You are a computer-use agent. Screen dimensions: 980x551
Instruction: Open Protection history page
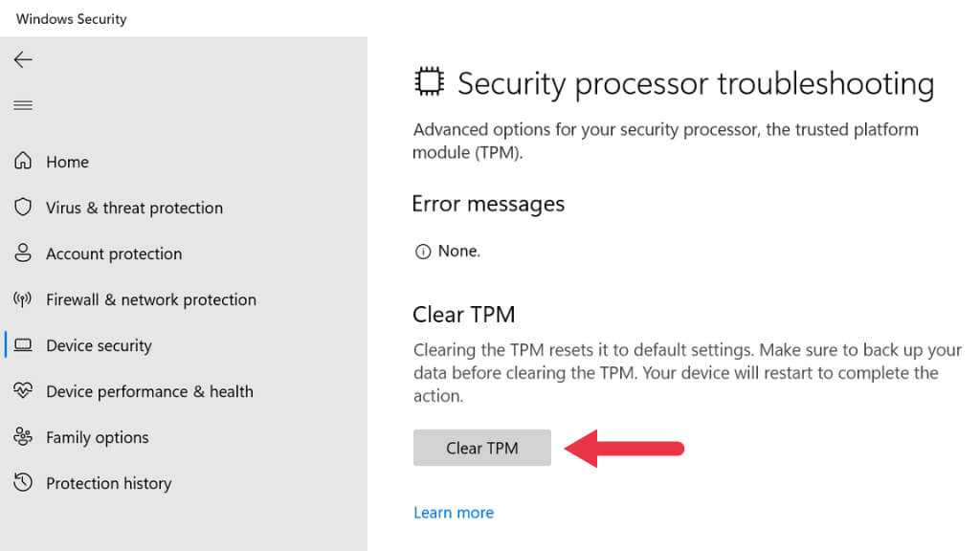(108, 483)
